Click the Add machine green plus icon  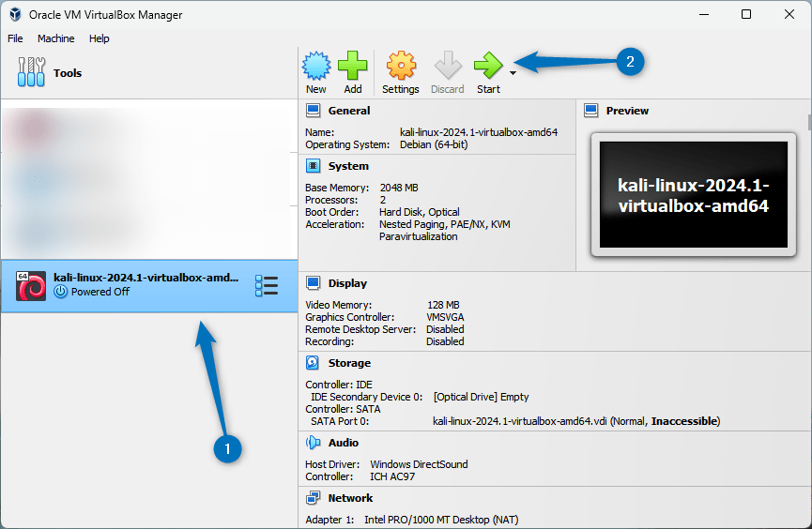[x=353, y=66]
